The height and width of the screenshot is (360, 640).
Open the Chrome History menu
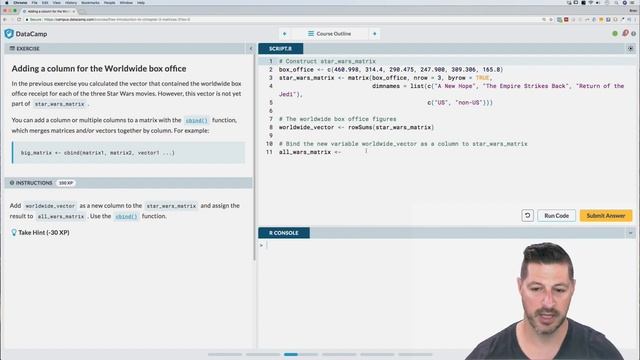point(71,2)
